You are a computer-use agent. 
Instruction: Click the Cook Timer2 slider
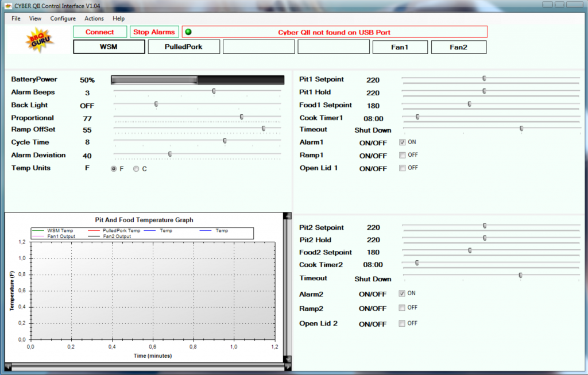click(x=490, y=264)
